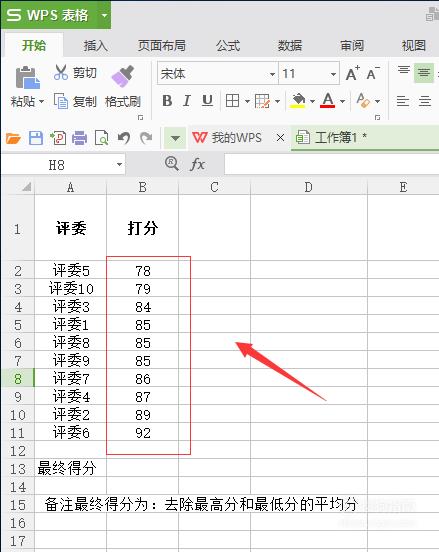The width and height of the screenshot is (439, 552).
Task: Save the workbook with floppy icon
Action: point(36,138)
